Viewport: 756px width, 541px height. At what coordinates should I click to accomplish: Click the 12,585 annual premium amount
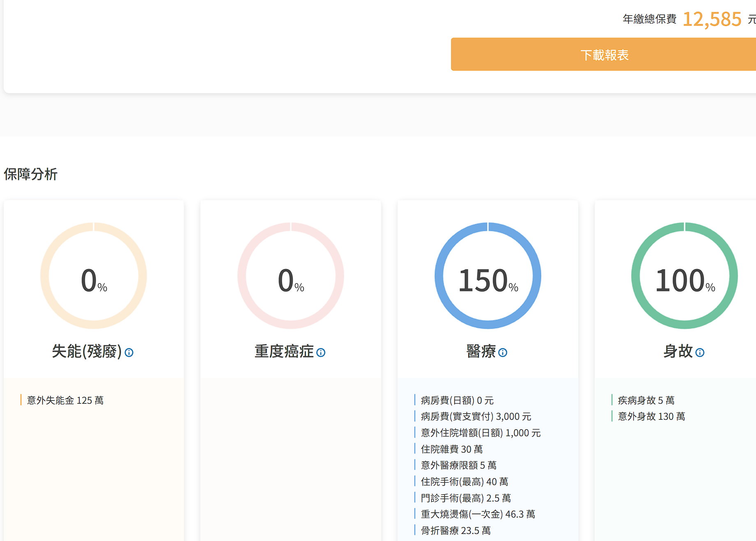click(712, 19)
